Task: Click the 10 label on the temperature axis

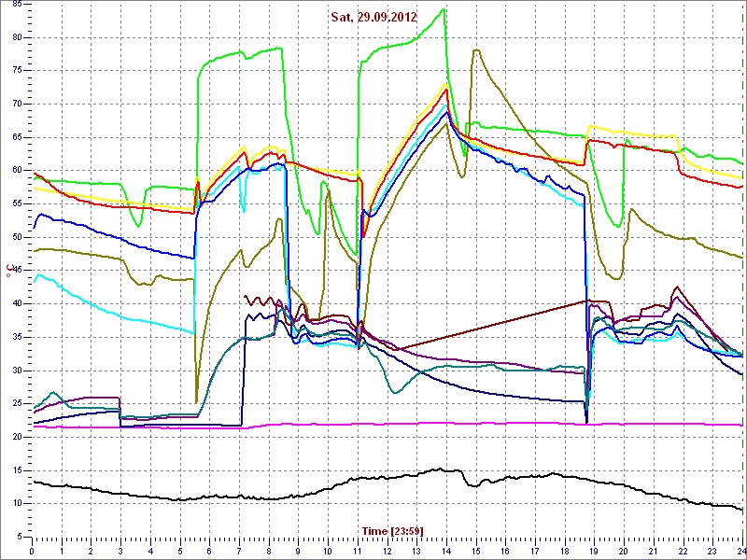Action: pos(17,504)
